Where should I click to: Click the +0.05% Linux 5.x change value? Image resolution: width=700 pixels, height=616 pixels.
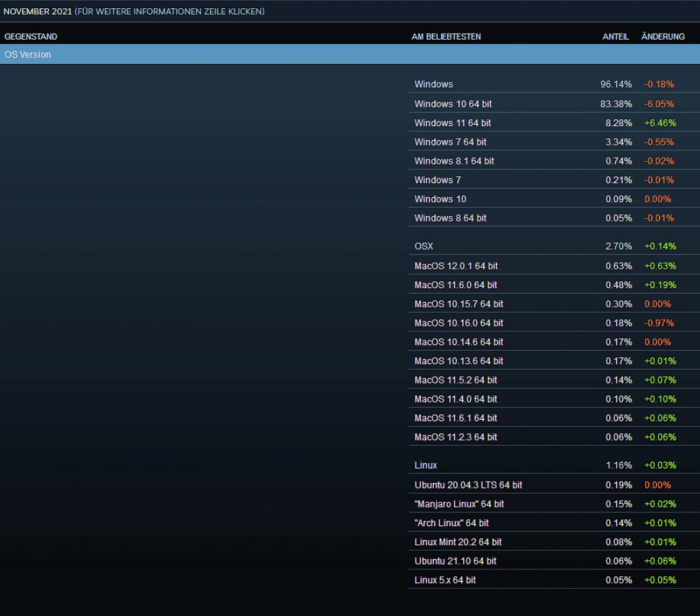click(660, 580)
